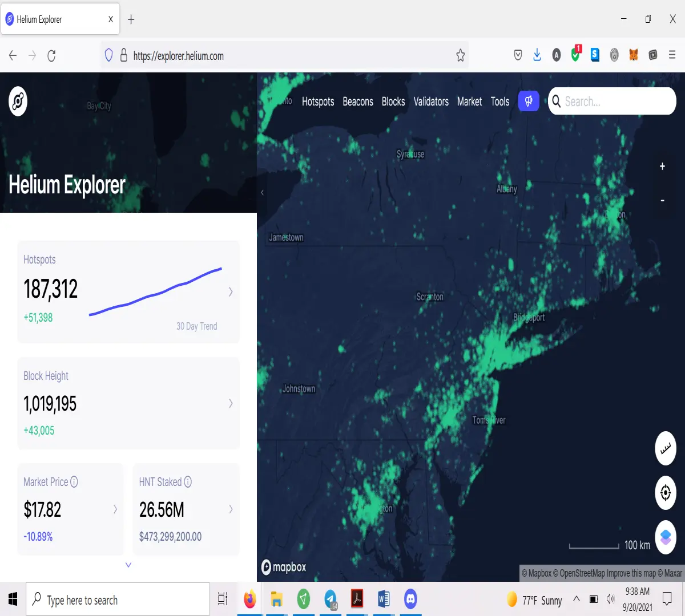Screen dimensions: 685x616
Task: Click the Mapbox attribution link
Action: (537, 573)
